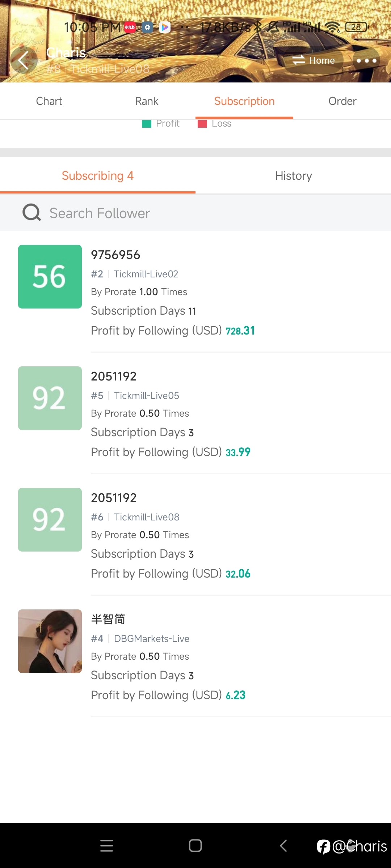This screenshot has height=868, width=391.
Task: Open the three-dot more options menu
Action: pyautogui.click(x=366, y=60)
